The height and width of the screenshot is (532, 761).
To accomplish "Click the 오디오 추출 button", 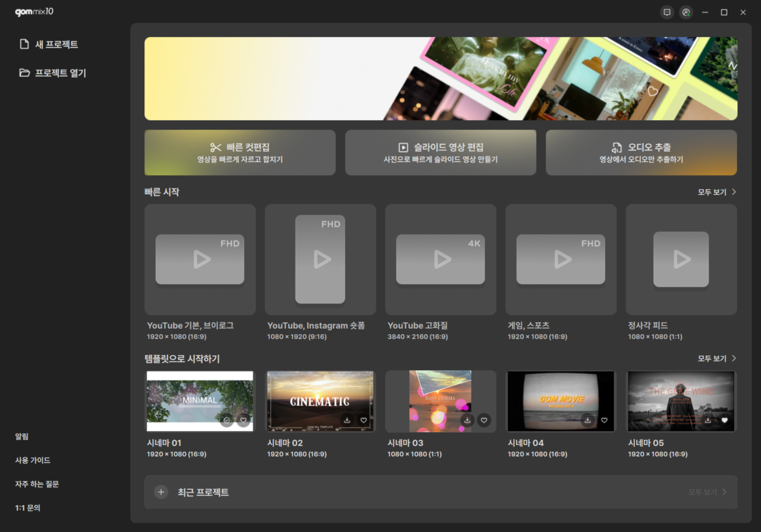I will click(641, 153).
